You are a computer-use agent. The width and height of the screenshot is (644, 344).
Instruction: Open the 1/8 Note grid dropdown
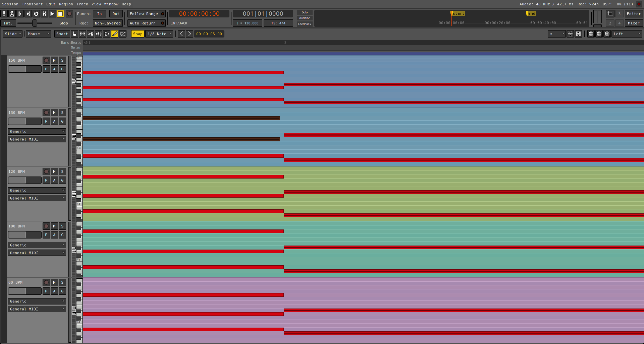160,34
